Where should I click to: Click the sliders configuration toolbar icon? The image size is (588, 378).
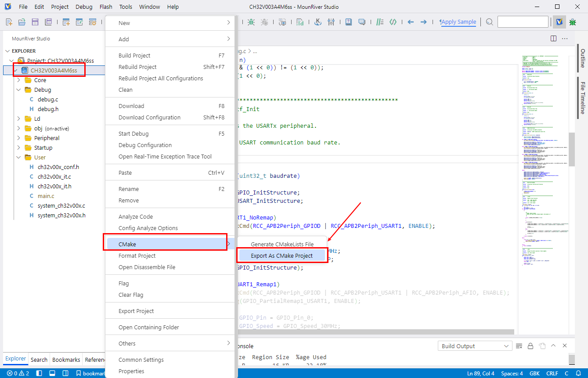pyautogui.click(x=332, y=22)
